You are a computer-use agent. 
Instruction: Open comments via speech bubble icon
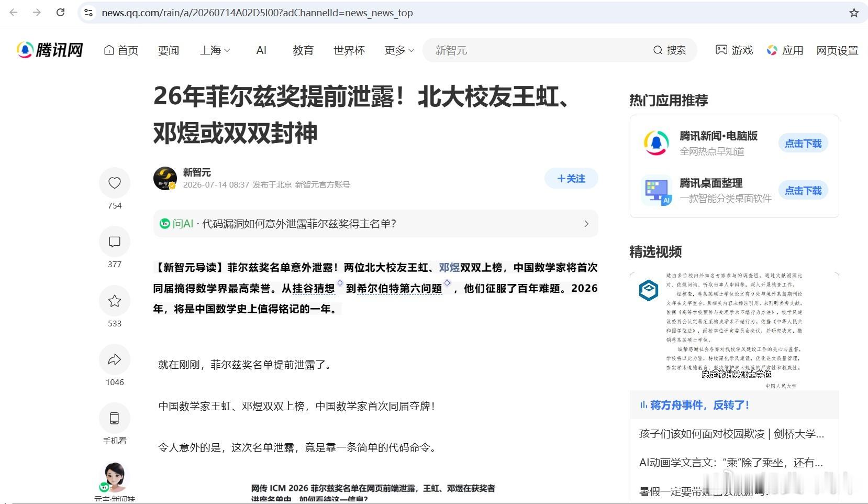point(115,242)
